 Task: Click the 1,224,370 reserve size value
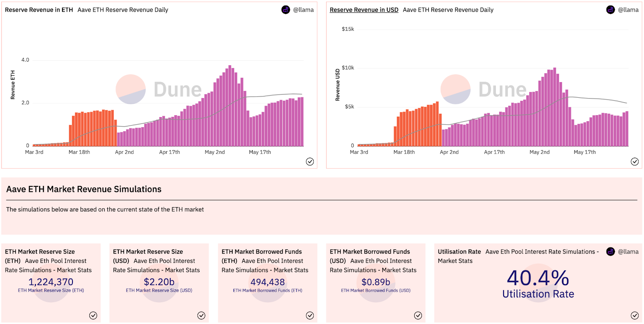point(51,282)
